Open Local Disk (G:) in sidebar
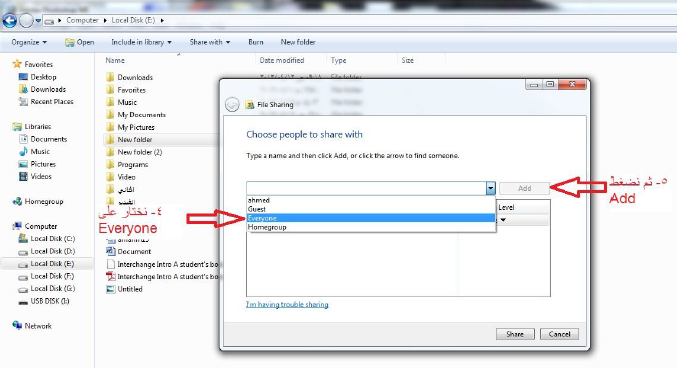Image resolution: width=677 pixels, height=368 pixels. pos(47,289)
